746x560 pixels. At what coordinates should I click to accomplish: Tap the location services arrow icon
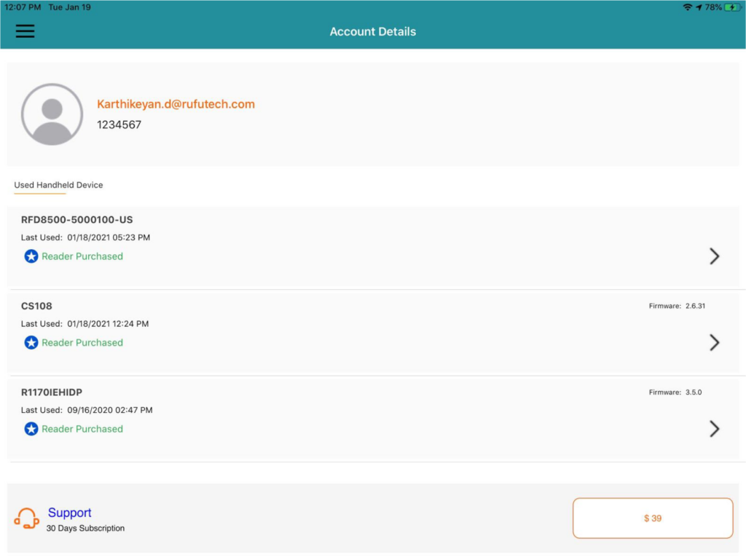coord(699,7)
